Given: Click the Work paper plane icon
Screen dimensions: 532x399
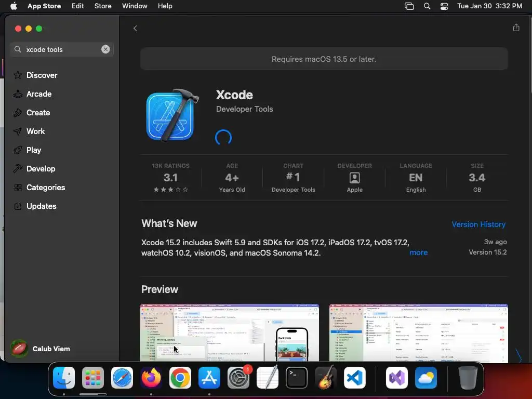Looking at the screenshot, I should 18,131.
